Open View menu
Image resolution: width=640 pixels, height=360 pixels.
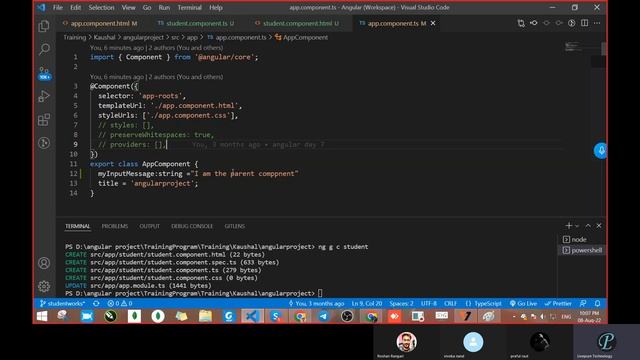pos(128,7)
